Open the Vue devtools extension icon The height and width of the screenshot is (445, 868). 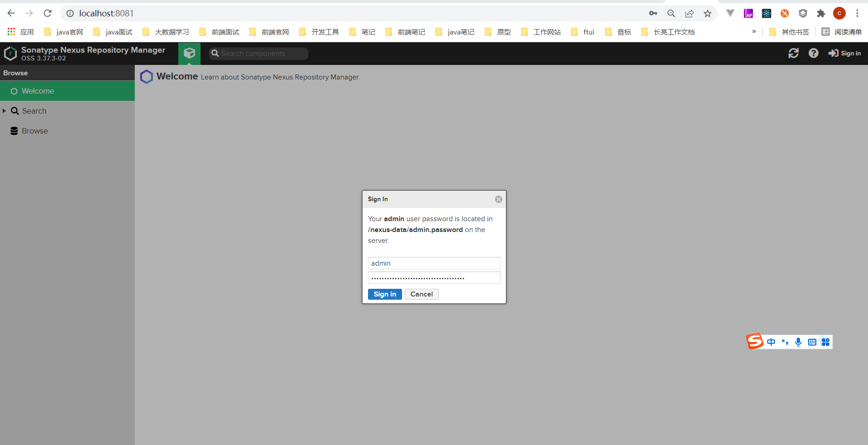click(x=730, y=13)
